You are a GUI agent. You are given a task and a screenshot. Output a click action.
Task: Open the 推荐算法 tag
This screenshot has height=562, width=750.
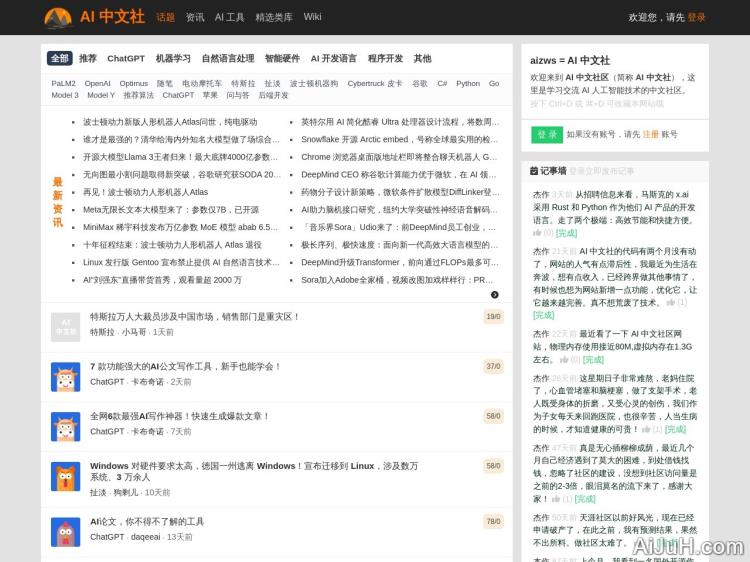tap(139, 95)
